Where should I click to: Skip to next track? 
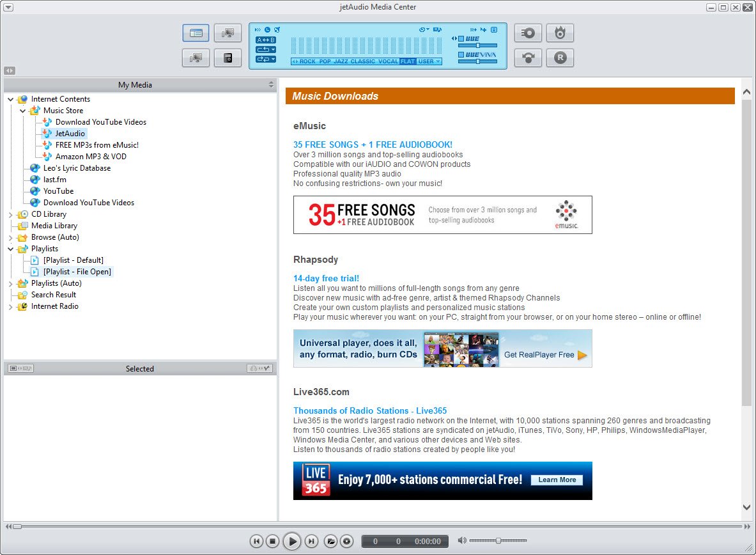tap(311, 541)
